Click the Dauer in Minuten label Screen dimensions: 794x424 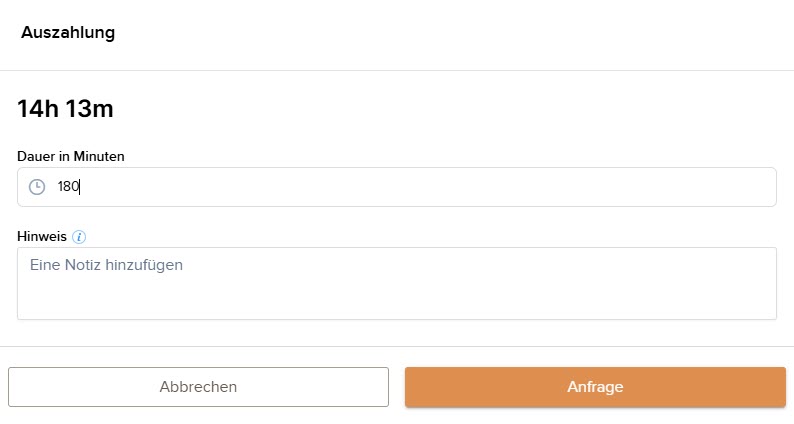[71, 156]
